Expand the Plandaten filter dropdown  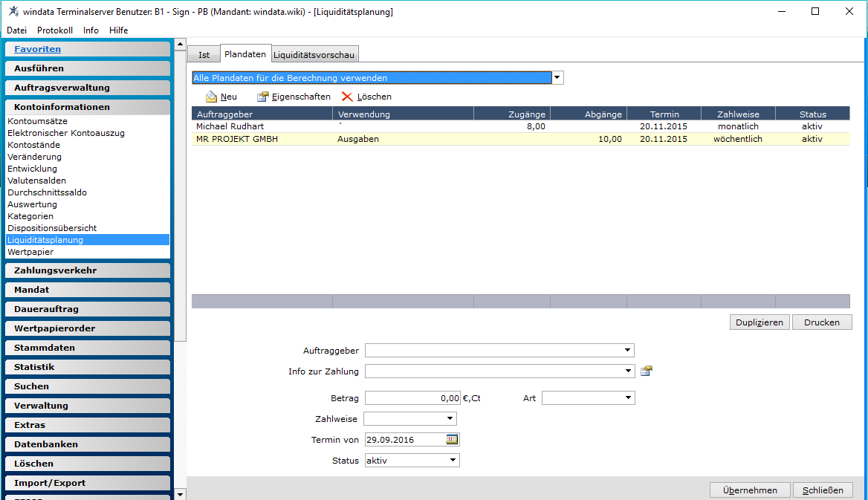coord(557,77)
